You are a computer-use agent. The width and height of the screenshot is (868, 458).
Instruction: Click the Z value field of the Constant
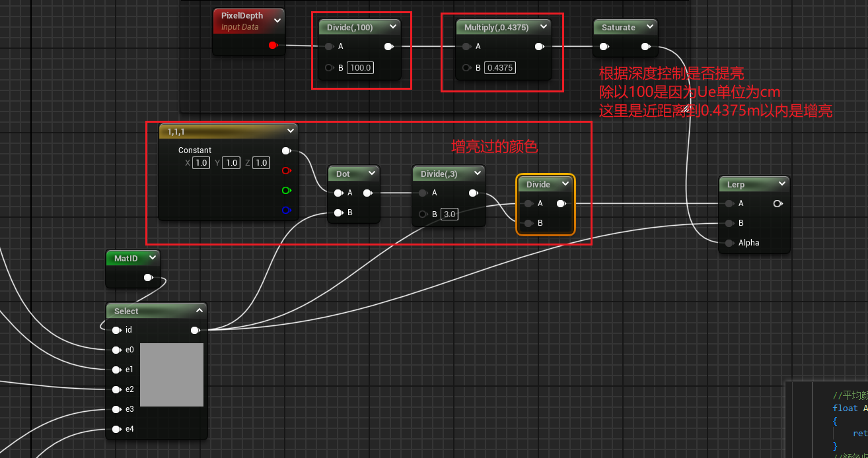[x=261, y=163]
